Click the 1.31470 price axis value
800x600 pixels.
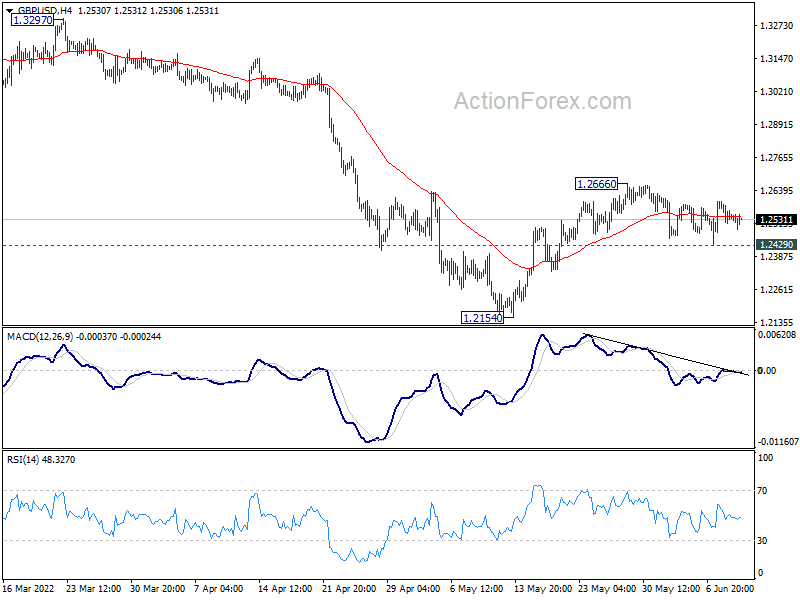click(x=777, y=59)
